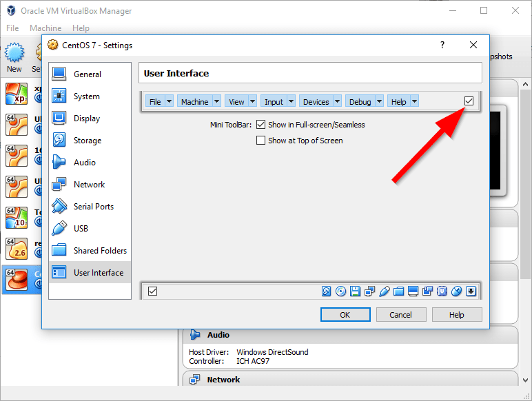Open the Serial Ports settings category

pyautogui.click(x=90, y=206)
